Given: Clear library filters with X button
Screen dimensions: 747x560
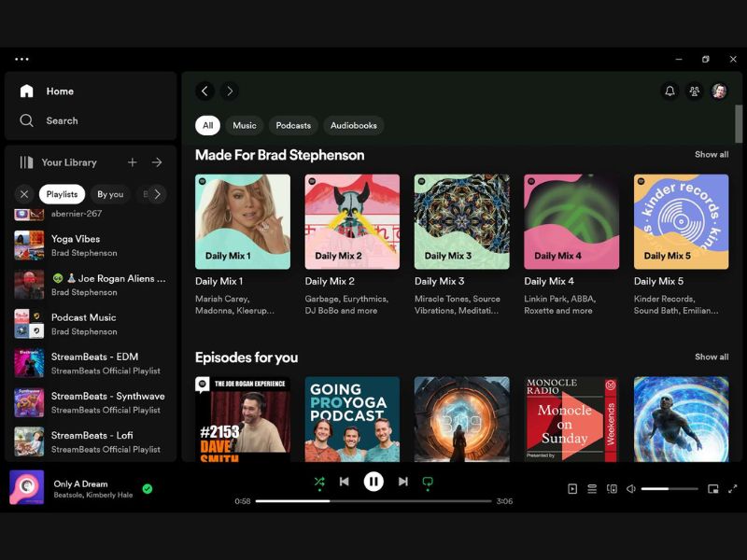Looking at the screenshot, I should click(24, 194).
